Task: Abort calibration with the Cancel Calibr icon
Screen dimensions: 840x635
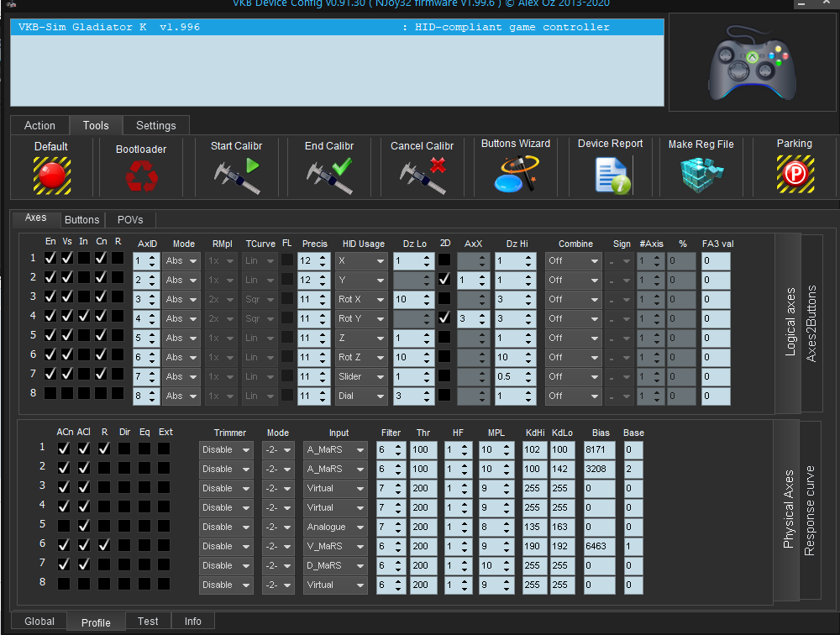Action: click(423, 176)
